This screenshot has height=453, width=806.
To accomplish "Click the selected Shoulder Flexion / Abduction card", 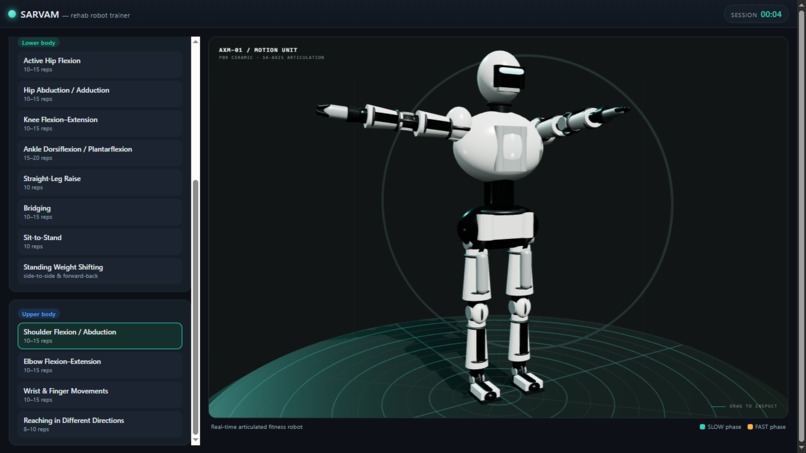I will coord(100,336).
